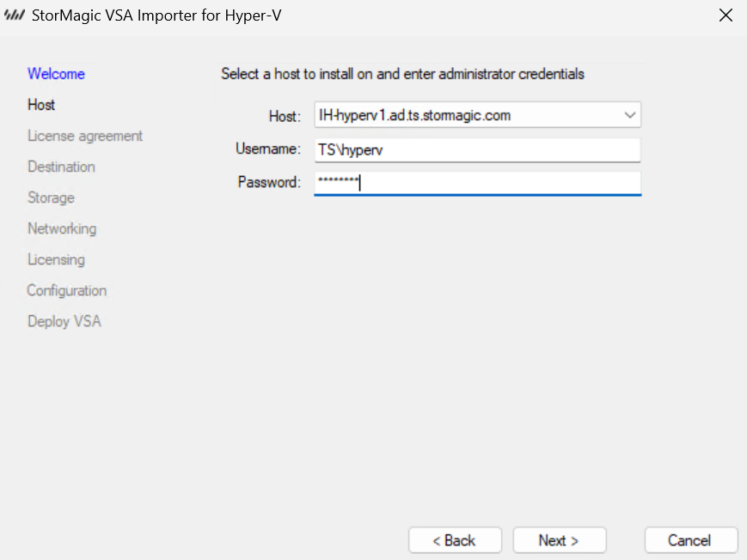Select the Host step in sidebar

(x=41, y=105)
